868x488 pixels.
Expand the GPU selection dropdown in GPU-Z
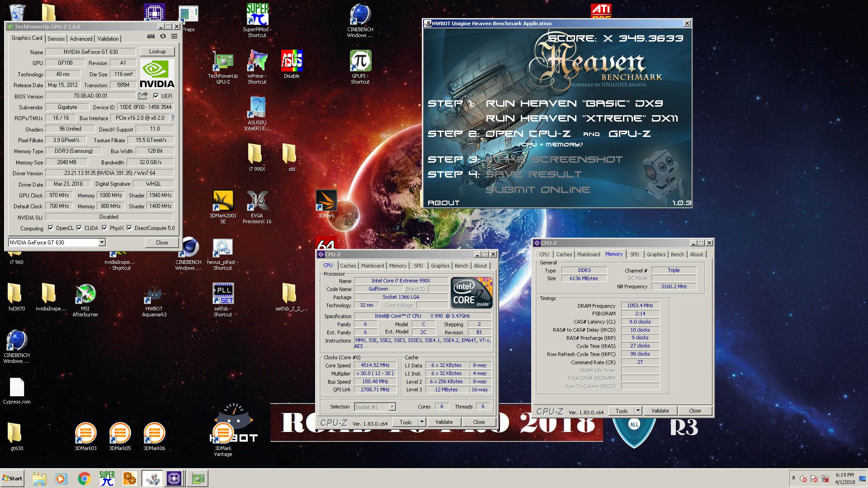point(102,243)
